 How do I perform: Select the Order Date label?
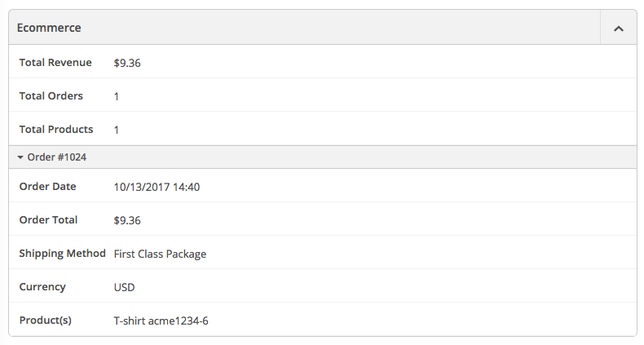[47, 187]
